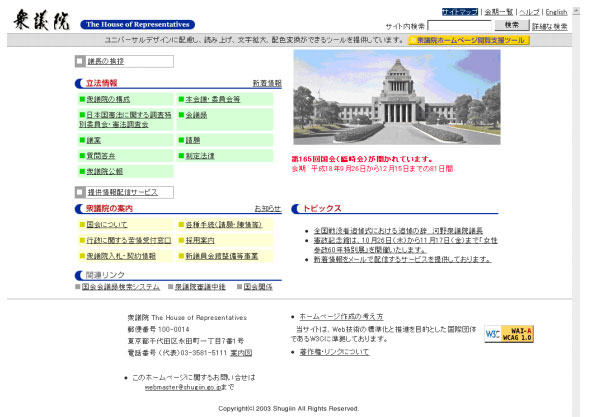
Task: Click the 検索 search button
Action: click(x=511, y=25)
